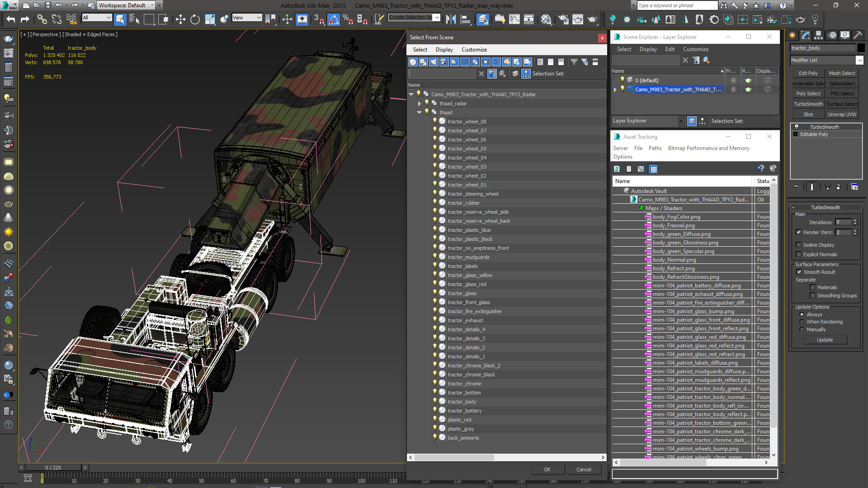Toggle Smooth Result checkbox
The height and width of the screenshot is (488, 868).
point(799,272)
